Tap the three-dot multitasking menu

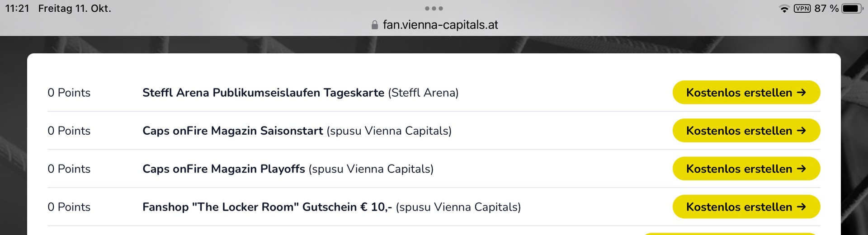434,9
